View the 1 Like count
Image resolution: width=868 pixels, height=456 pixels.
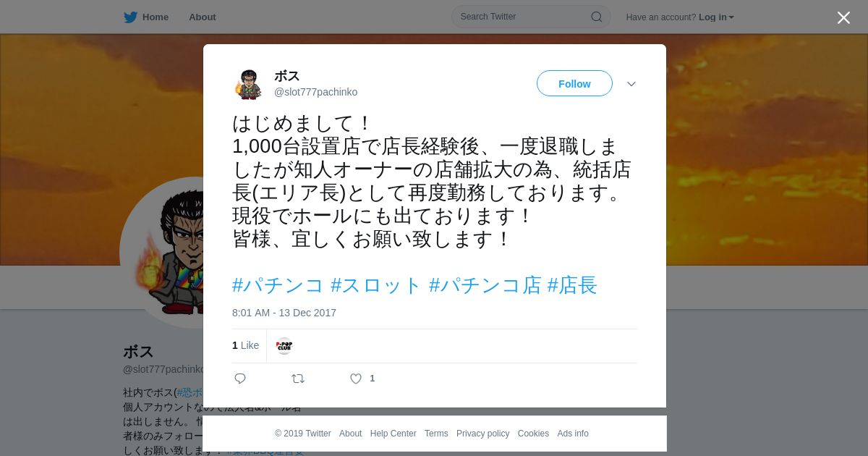245,346
